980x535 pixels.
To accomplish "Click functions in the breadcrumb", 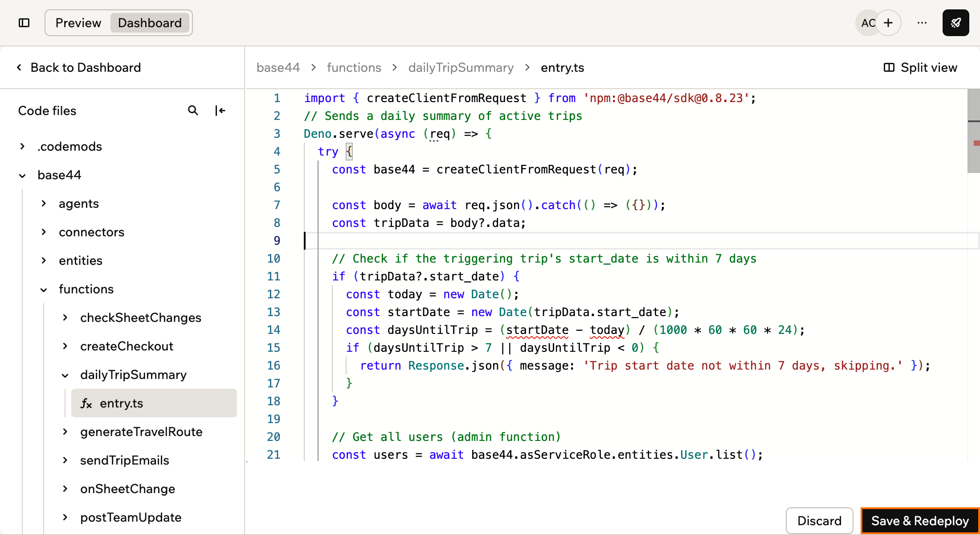I will tap(354, 67).
